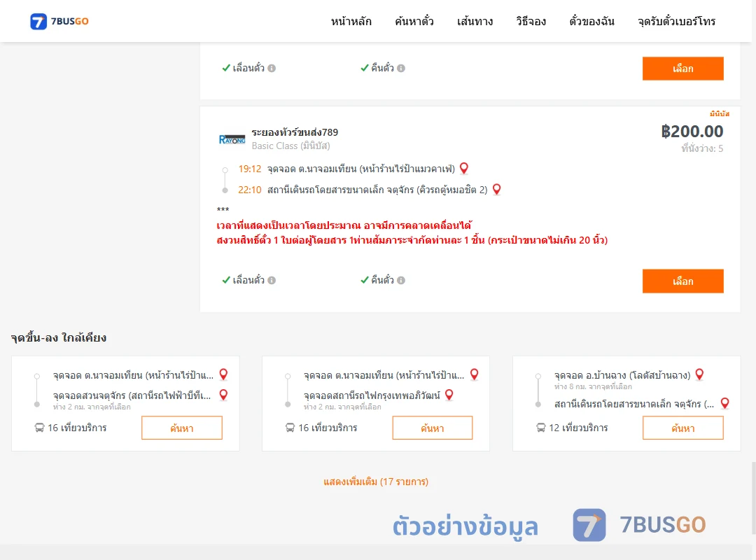Screen dimensions: 756x560
Task: Click info icon beside top เลื่อนตั๋ว label
Action: (272, 69)
